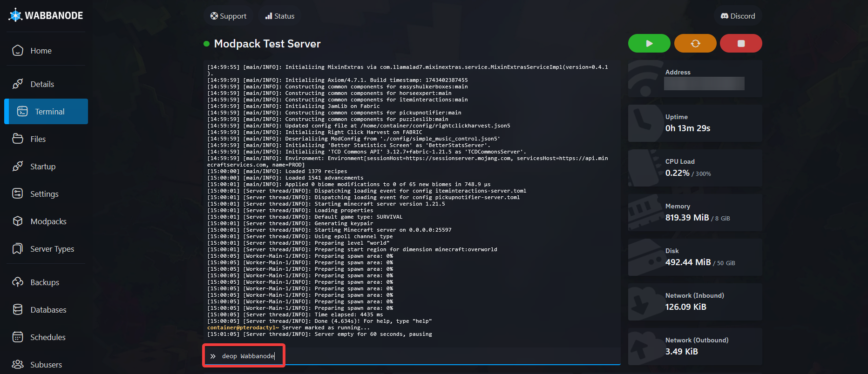Click the 'Loaded 1379 recipes' log line
Viewport: 868px width, 374px height.
click(277, 171)
